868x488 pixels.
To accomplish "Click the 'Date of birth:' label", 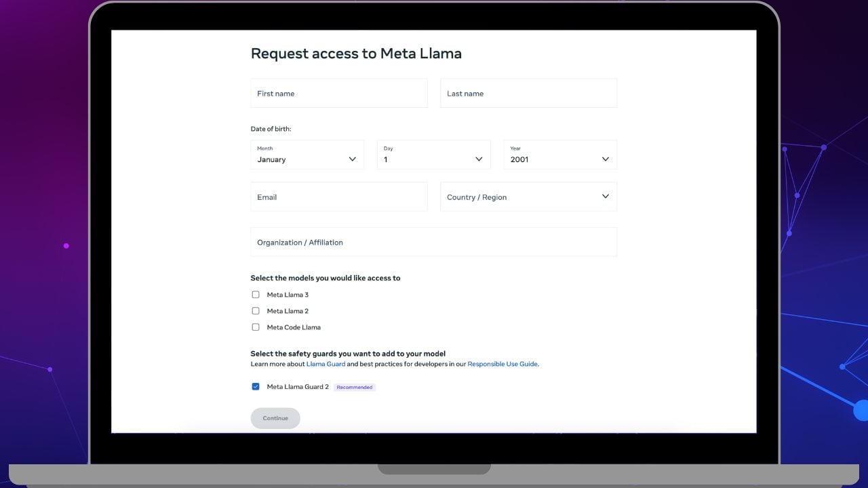I will (x=271, y=129).
